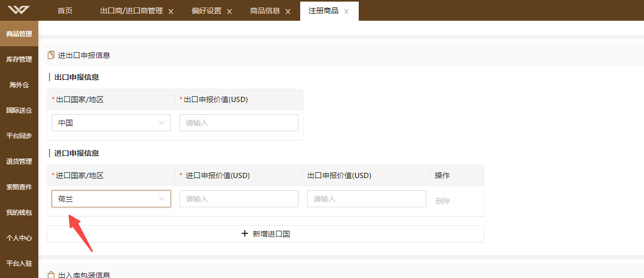The height and width of the screenshot is (278, 644).
Task: Click 删除 in the 荷兰 row
Action: (x=443, y=201)
